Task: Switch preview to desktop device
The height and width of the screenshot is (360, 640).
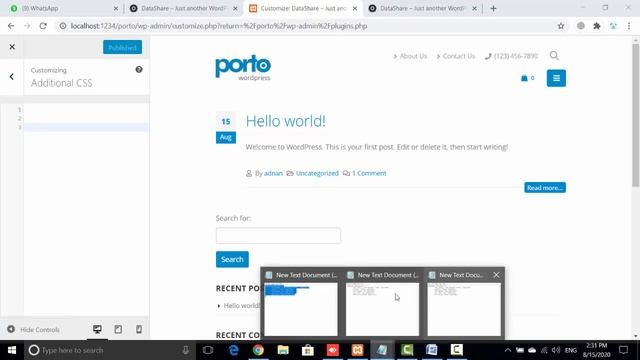Action: point(97,329)
